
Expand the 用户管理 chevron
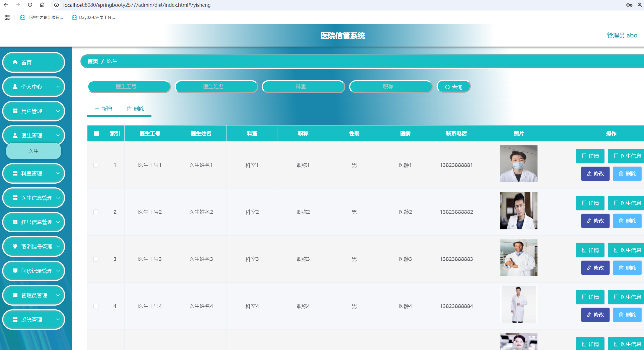(58, 111)
